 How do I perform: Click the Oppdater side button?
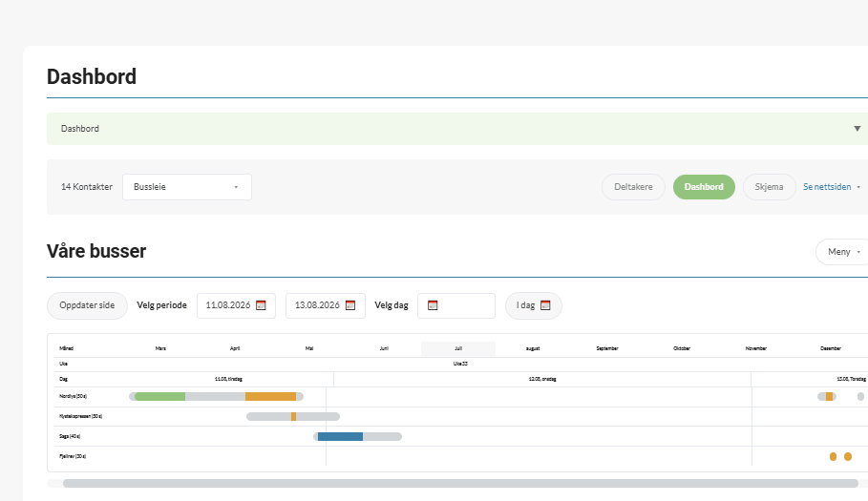point(87,305)
